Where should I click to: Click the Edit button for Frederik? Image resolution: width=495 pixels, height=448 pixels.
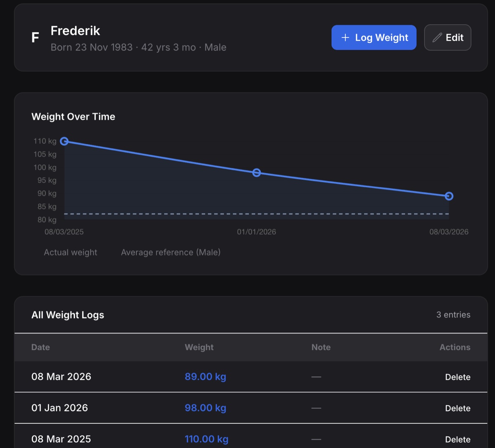(x=448, y=37)
